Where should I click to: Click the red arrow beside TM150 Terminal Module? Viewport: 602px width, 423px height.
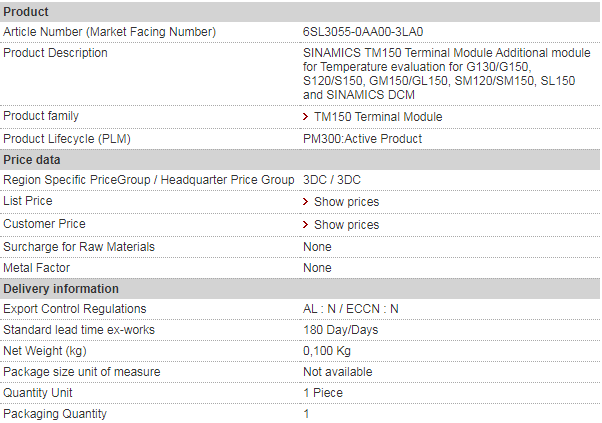(x=305, y=117)
